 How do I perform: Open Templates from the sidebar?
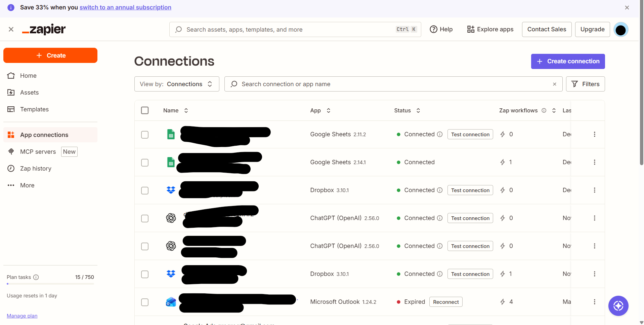pyautogui.click(x=50, y=109)
